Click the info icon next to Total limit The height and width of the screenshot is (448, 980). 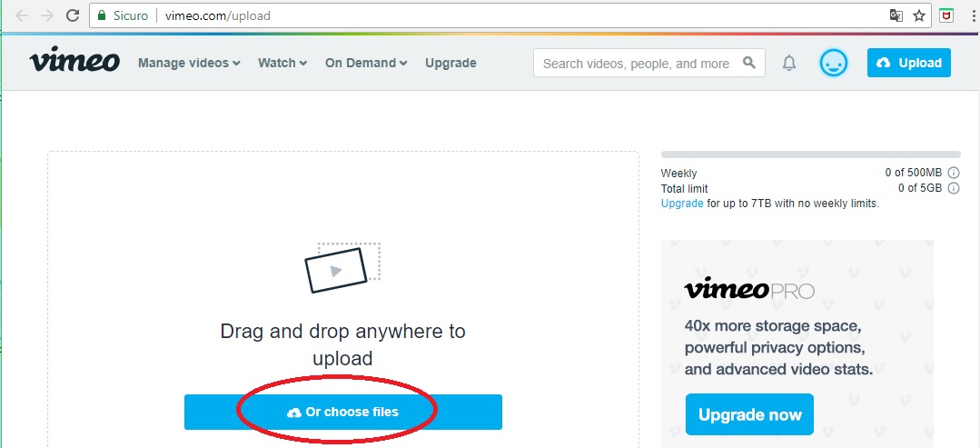[953, 188]
